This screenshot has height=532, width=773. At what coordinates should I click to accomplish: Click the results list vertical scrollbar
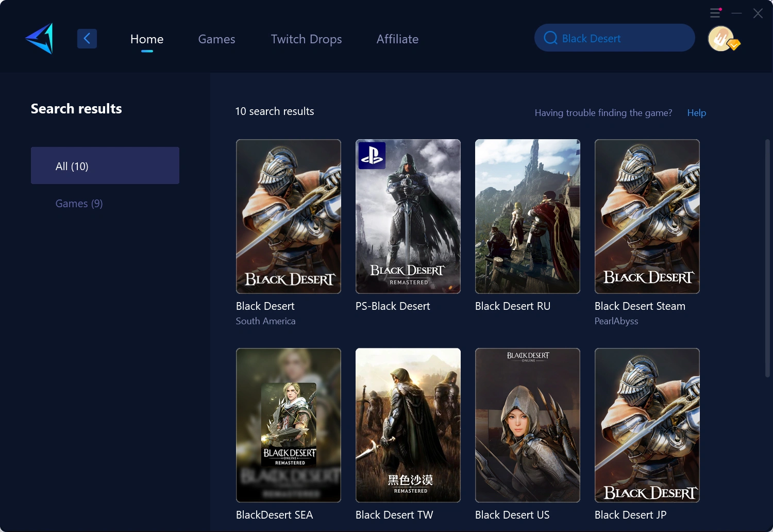coord(767,258)
